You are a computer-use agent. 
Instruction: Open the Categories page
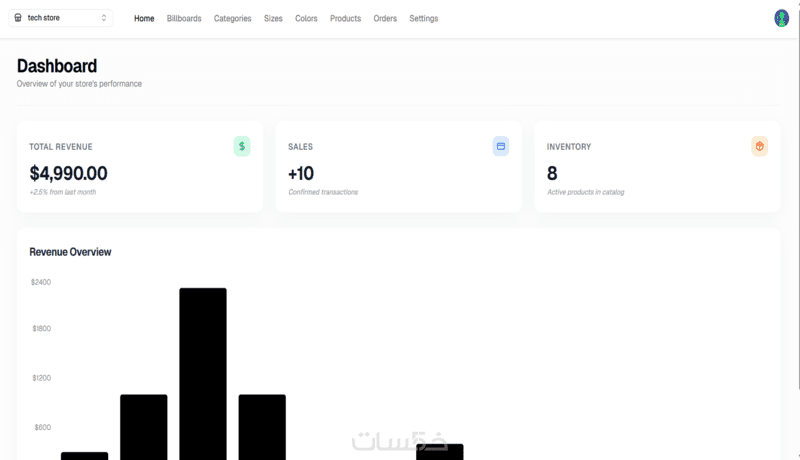(232, 18)
